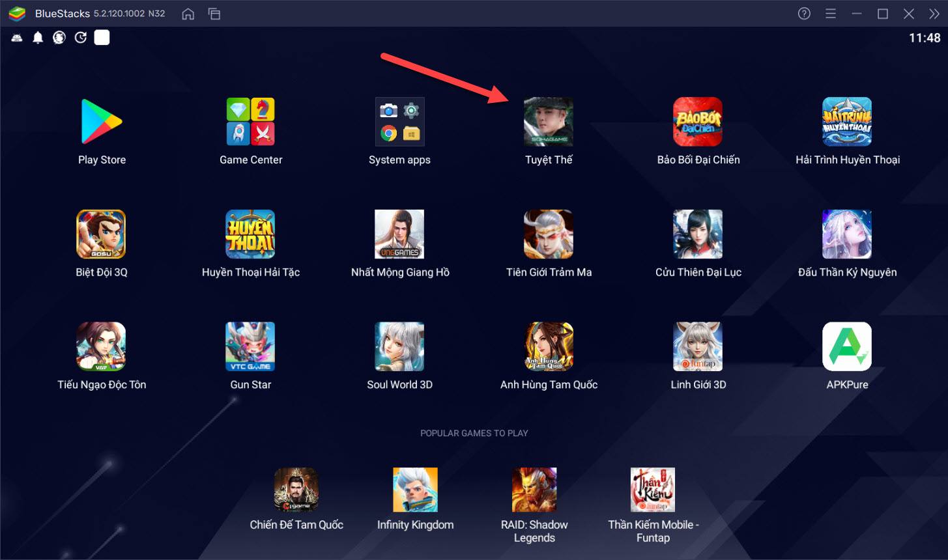Launch Biệt Đội 3Q

click(x=102, y=234)
